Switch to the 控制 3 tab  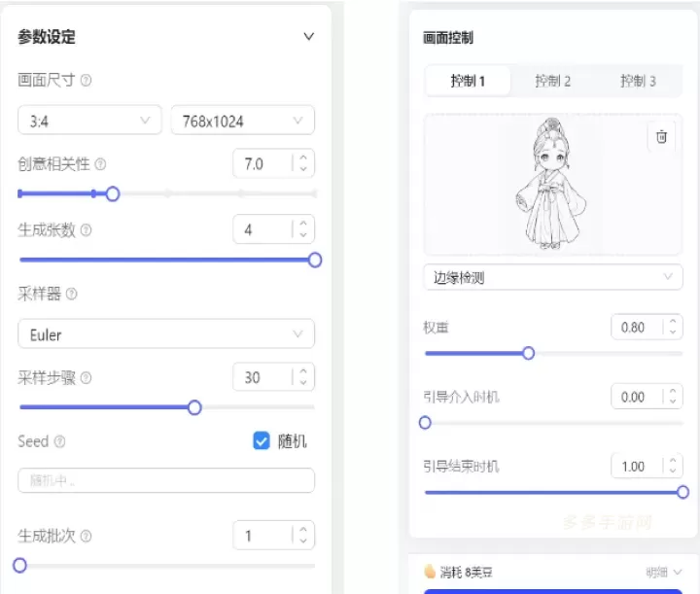638,81
